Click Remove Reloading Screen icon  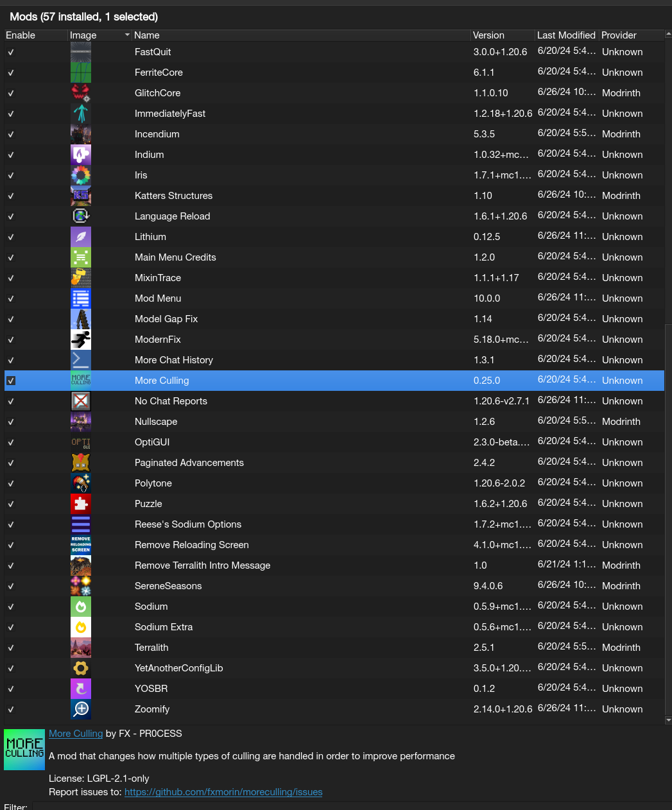[x=81, y=545]
